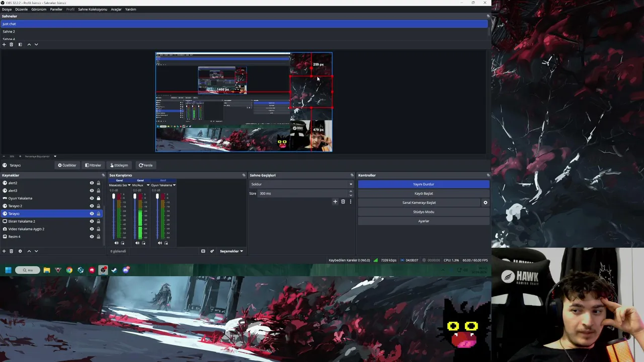The width and height of the screenshot is (644, 362).
Task: Adjust the Mic/Aux volume fader
Action: 135,197
